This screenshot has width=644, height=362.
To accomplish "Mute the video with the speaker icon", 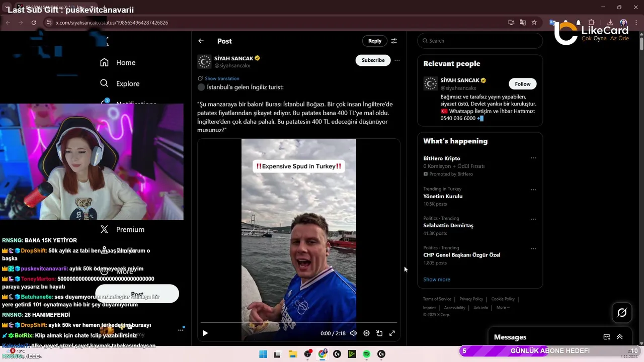I will click(x=353, y=333).
